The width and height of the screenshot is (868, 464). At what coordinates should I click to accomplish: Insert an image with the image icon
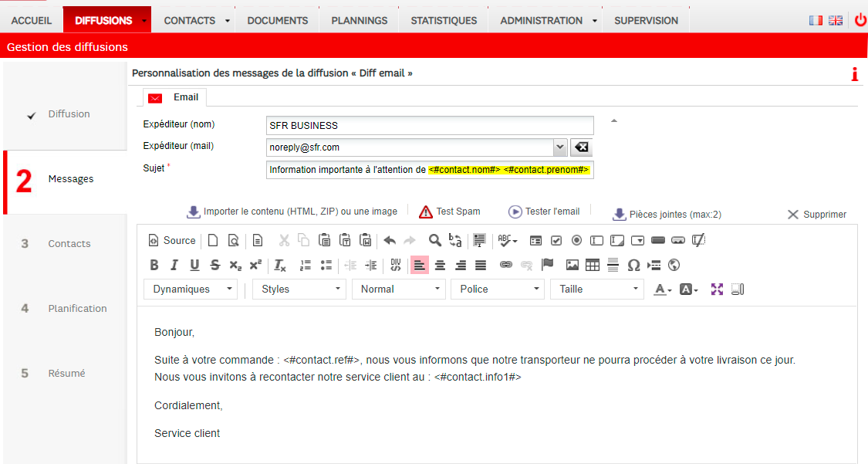pyautogui.click(x=572, y=265)
